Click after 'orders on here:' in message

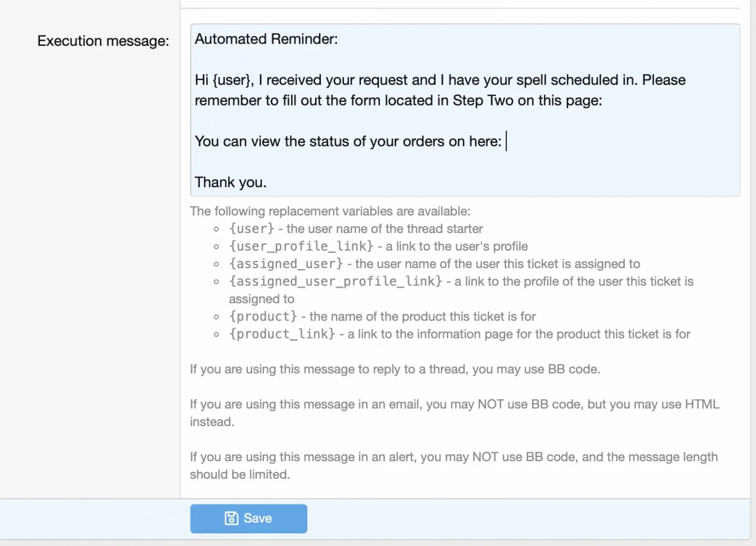pyautogui.click(x=505, y=142)
